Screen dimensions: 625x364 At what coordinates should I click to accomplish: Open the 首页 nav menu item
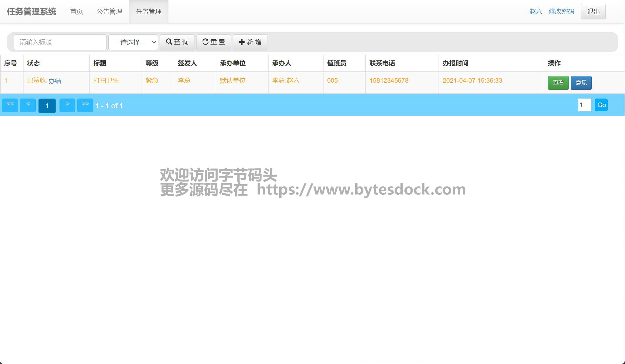click(76, 12)
